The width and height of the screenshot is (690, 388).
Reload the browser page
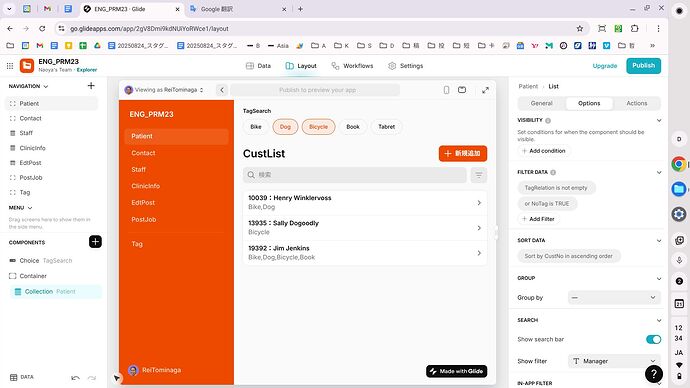[x=42, y=29]
